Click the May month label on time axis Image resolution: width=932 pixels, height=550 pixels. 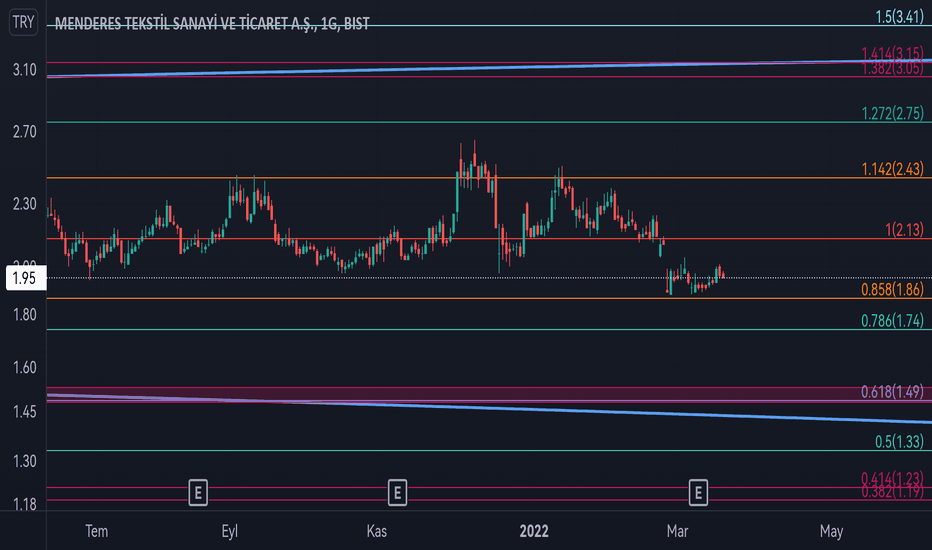tap(831, 531)
